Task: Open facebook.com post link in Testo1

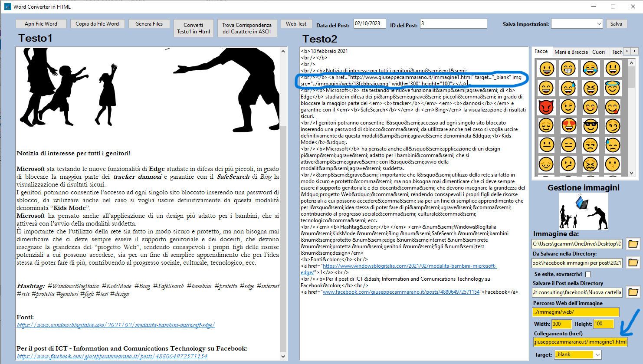Action: (x=112, y=356)
